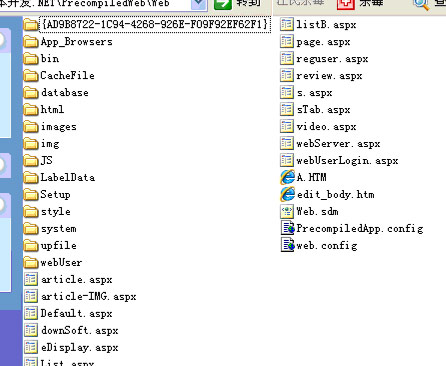The height and width of the screenshot is (366, 446).
Task: Select the file name Web.sdm
Action: 317,212
